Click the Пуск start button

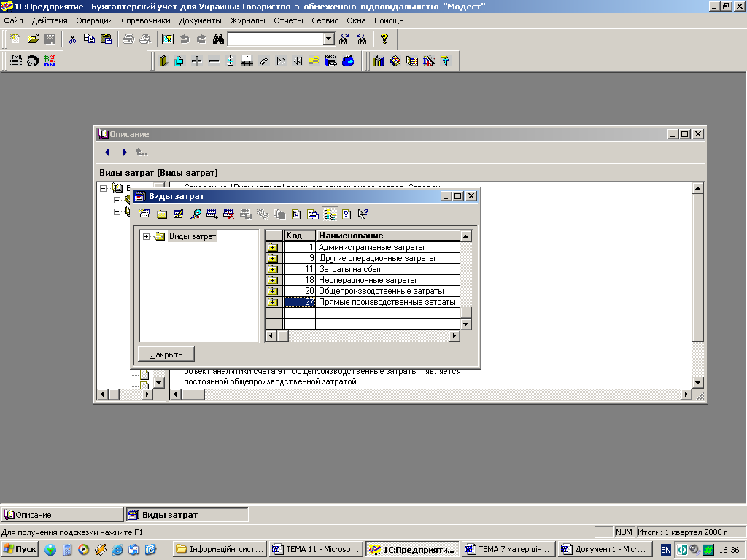click(20, 549)
